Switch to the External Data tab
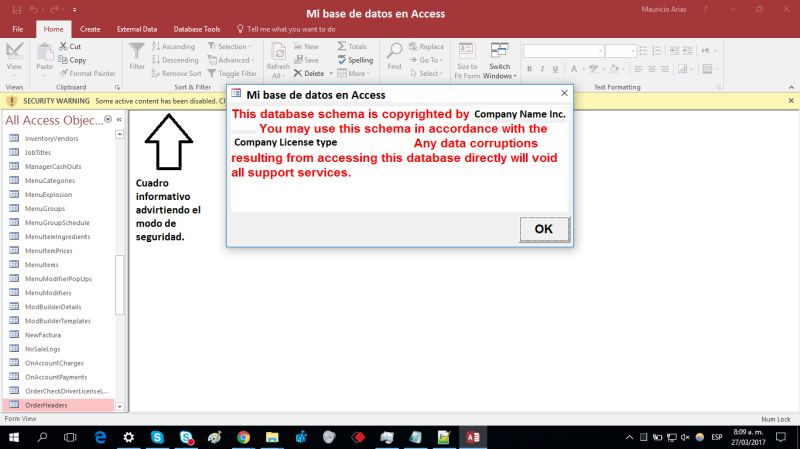The image size is (800, 449). [137, 29]
